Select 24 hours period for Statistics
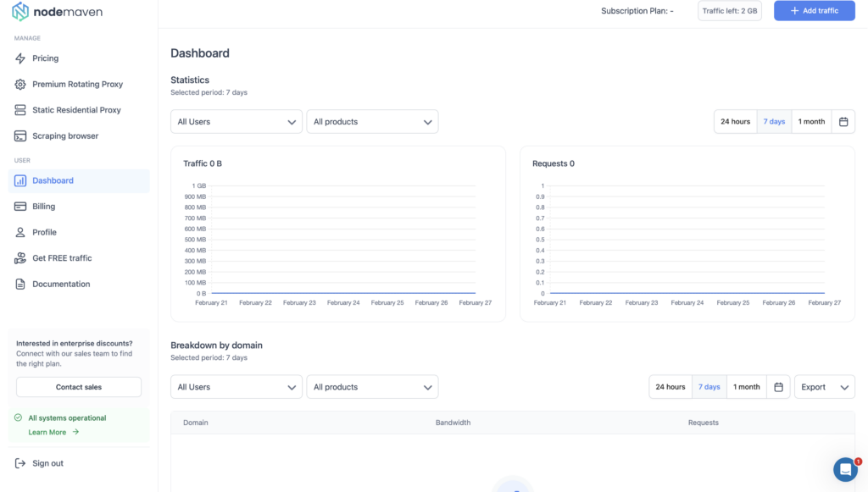 pyautogui.click(x=735, y=122)
